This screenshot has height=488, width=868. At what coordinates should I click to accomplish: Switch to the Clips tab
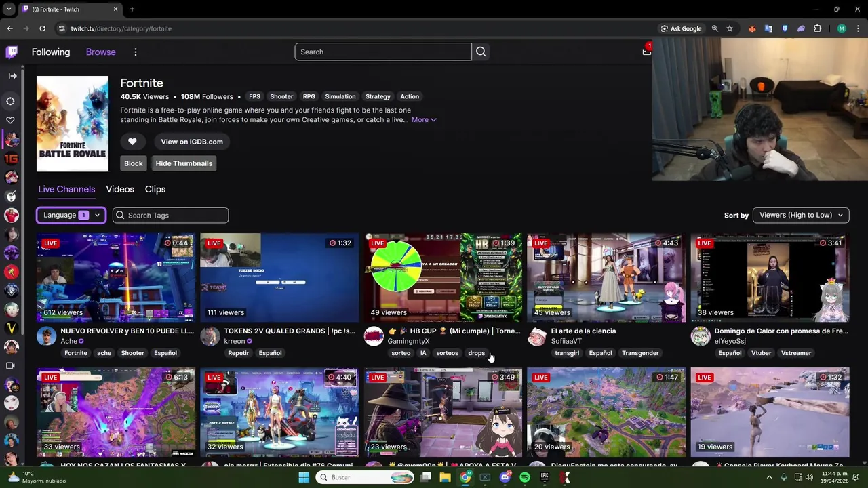click(155, 189)
